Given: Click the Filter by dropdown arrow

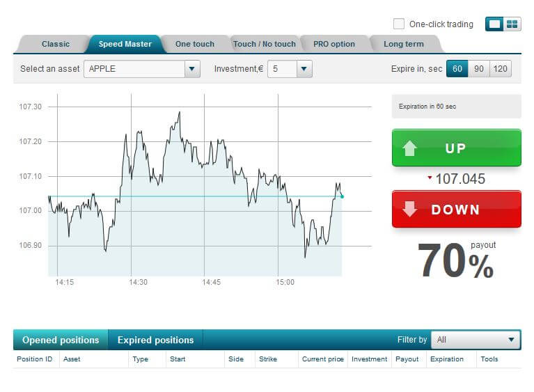Looking at the screenshot, I should 511,340.
